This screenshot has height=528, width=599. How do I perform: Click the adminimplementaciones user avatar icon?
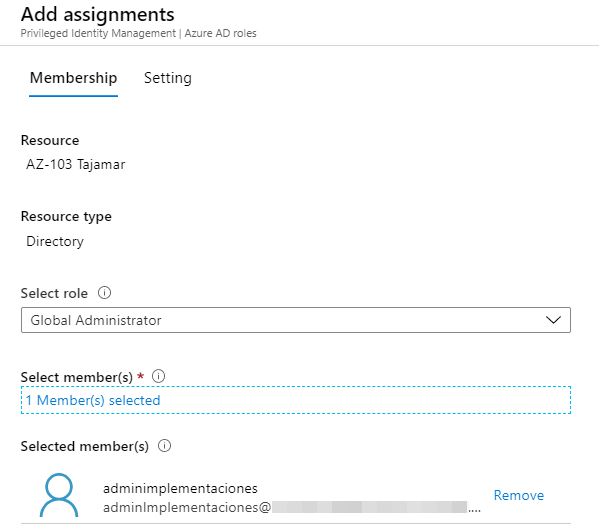(59, 495)
